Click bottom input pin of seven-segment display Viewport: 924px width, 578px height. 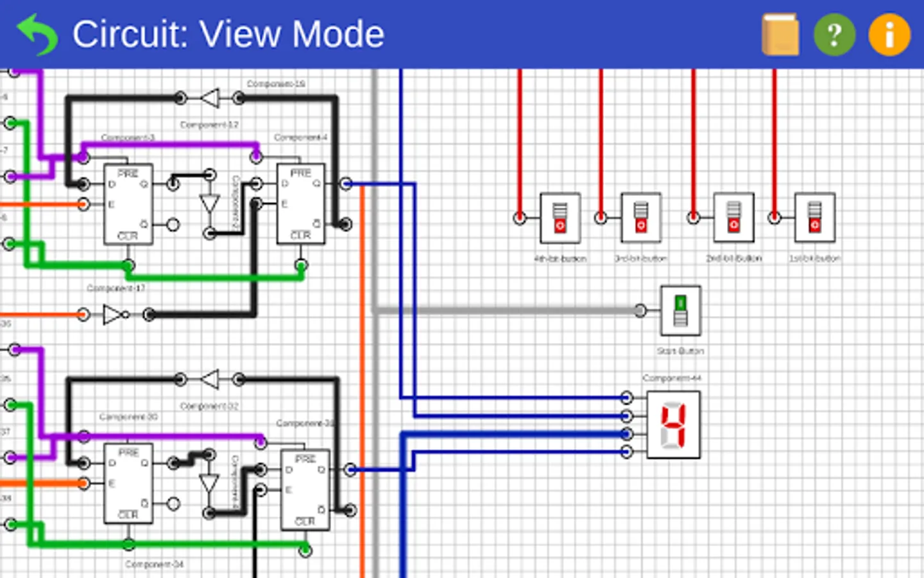627,452
